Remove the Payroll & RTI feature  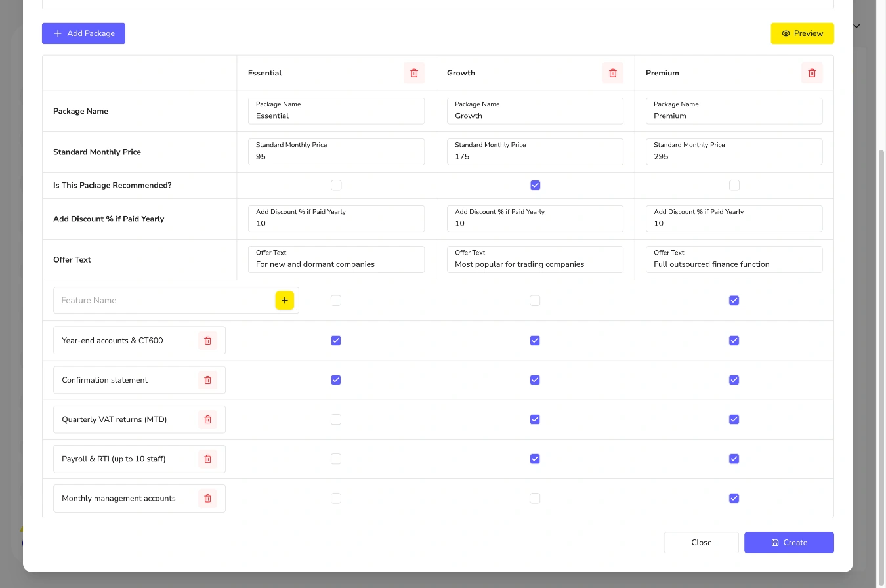click(x=207, y=459)
